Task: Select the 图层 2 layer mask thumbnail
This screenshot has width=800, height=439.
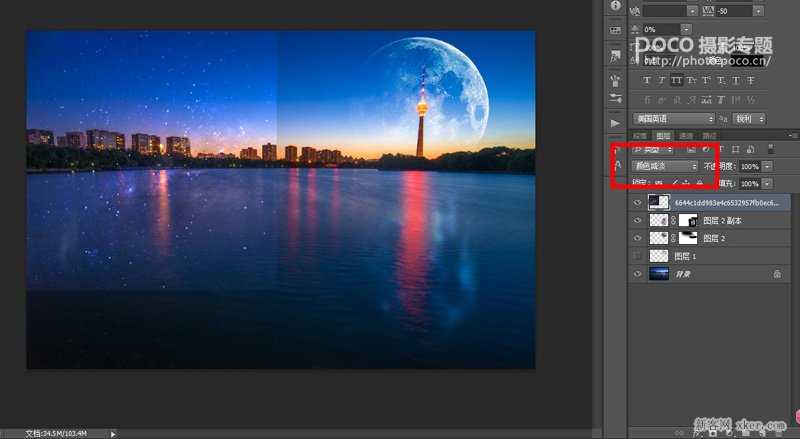Action: point(688,238)
